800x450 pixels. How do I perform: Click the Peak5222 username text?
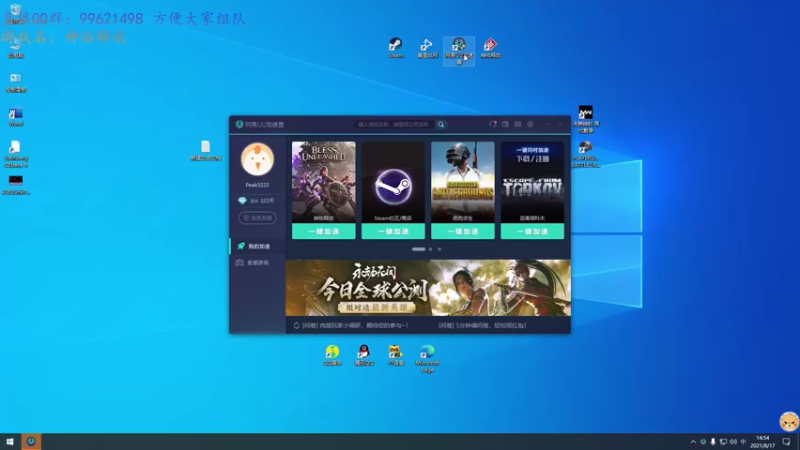pos(257,185)
